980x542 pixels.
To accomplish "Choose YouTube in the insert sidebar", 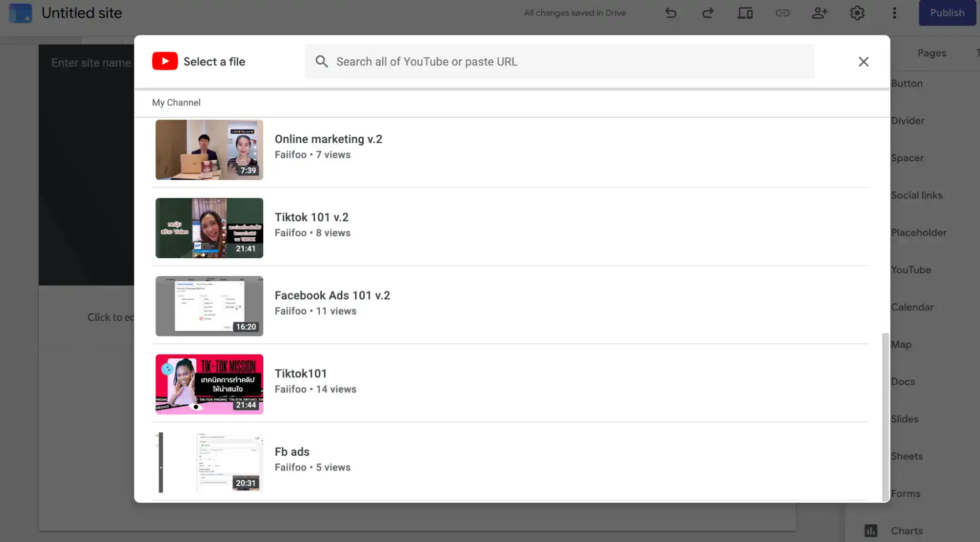I will tap(911, 270).
